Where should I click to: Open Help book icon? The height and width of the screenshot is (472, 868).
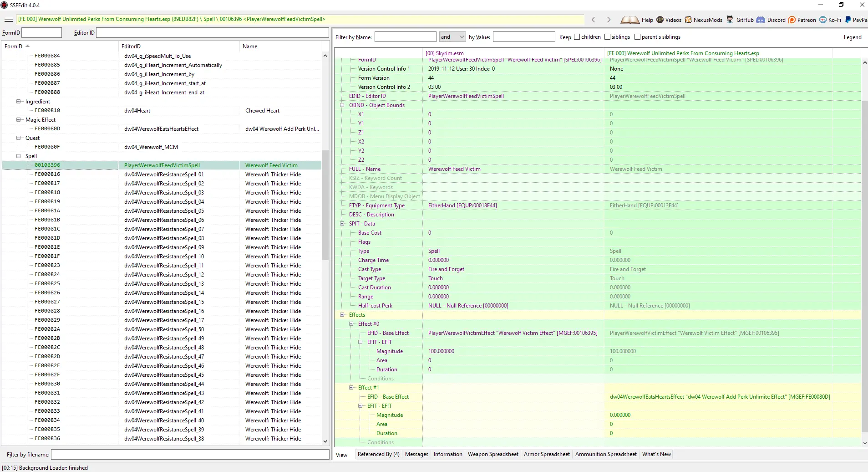pyautogui.click(x=630, y=20)
